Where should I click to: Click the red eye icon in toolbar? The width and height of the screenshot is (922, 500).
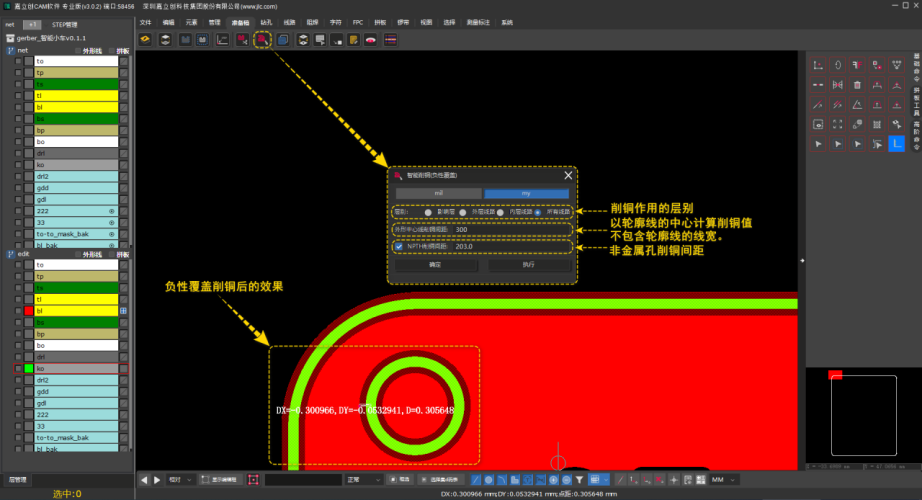pos(370,40)
